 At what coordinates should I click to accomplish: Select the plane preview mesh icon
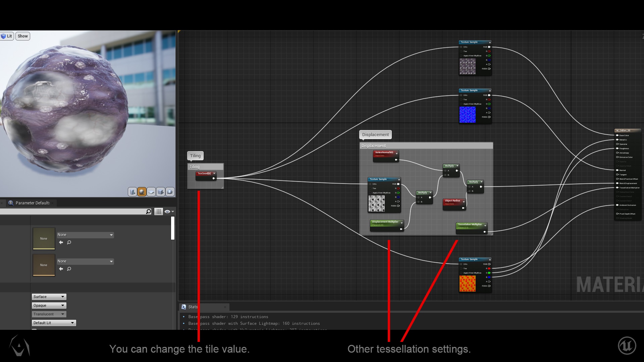click(151, 192)
